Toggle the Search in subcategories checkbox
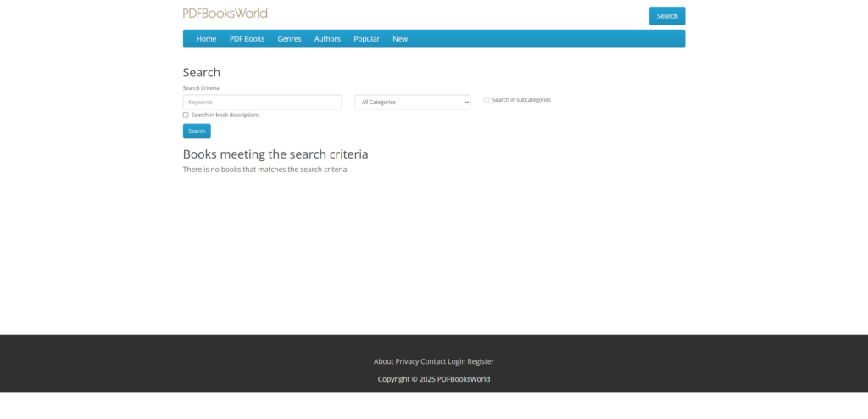The height and width of the screenshot is (419, 868). [487, 100]
